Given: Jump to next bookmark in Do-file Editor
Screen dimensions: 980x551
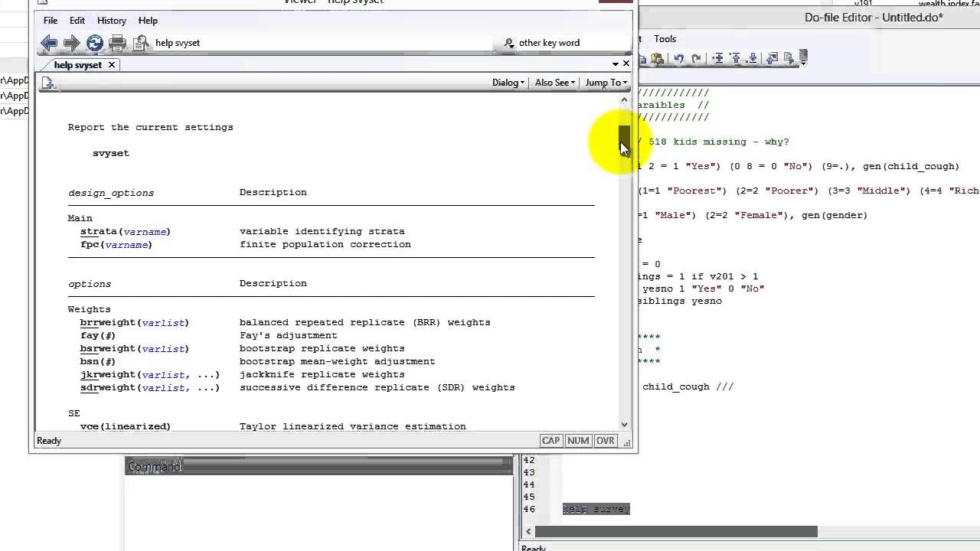Looking at the screenshot, I should pos(753,59).
